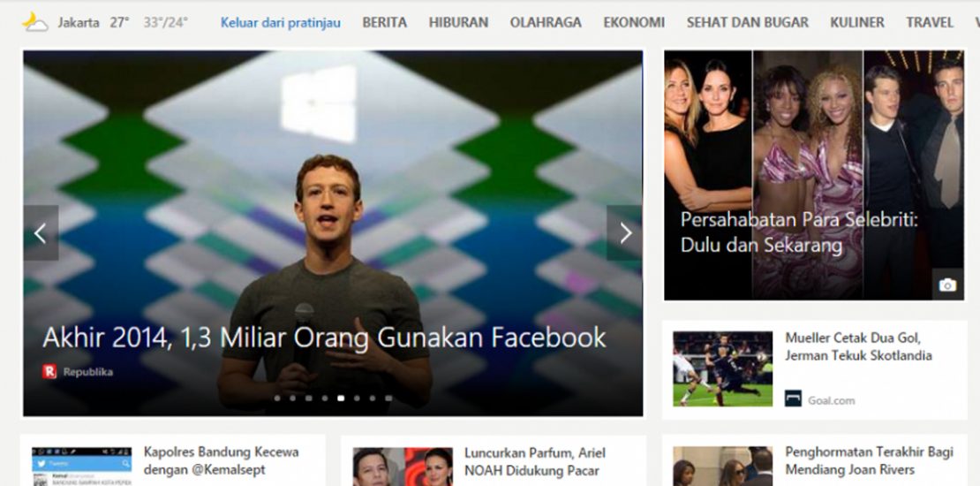The image size is (980, 486).
Task: Click the Republika source logo
Action: click(49, 372)
